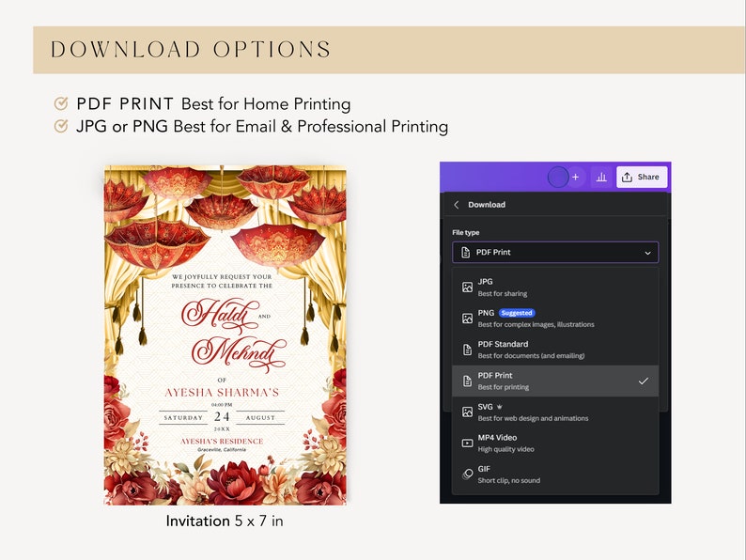Click the MP4 Video play icon
The height and width of the screenshot is (560, 746).
tap(467, 443)
